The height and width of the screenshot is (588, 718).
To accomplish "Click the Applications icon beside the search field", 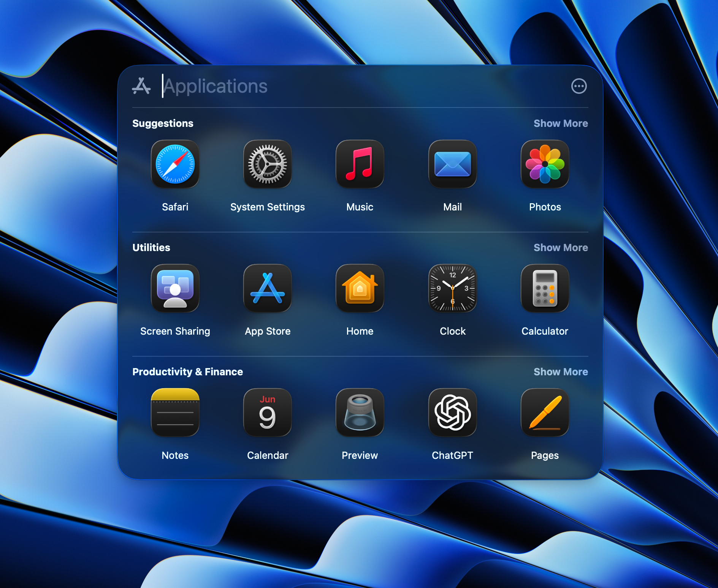I will [x=141, y=86].
